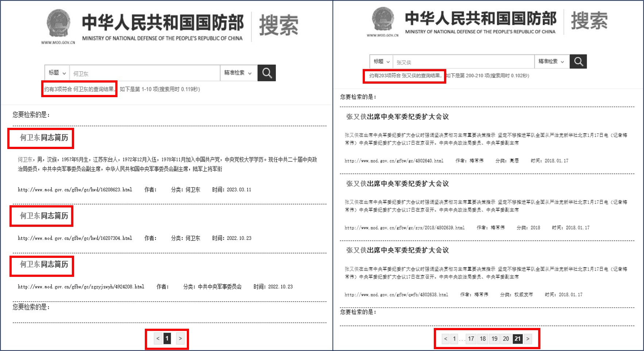Go to page 17 of results
644x351 pixels.
(x=471, y=339)
